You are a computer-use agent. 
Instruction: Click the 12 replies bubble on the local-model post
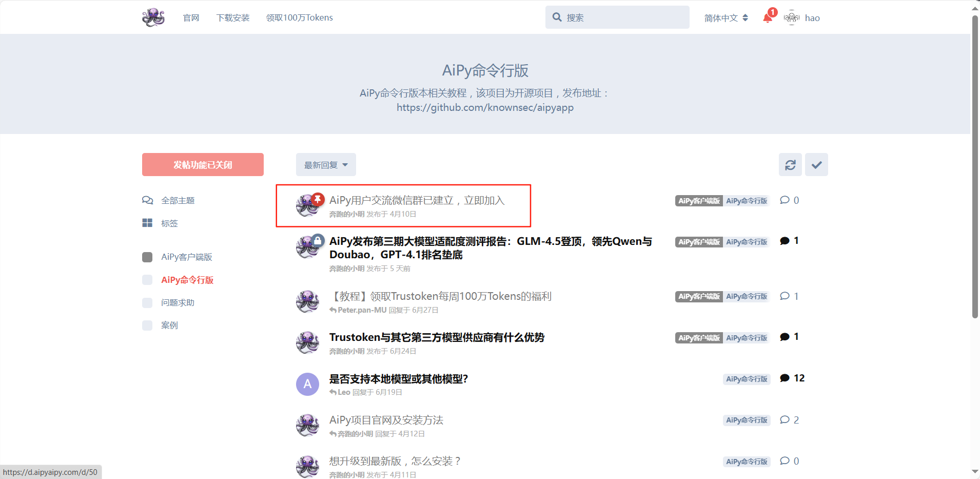point(792,378)
